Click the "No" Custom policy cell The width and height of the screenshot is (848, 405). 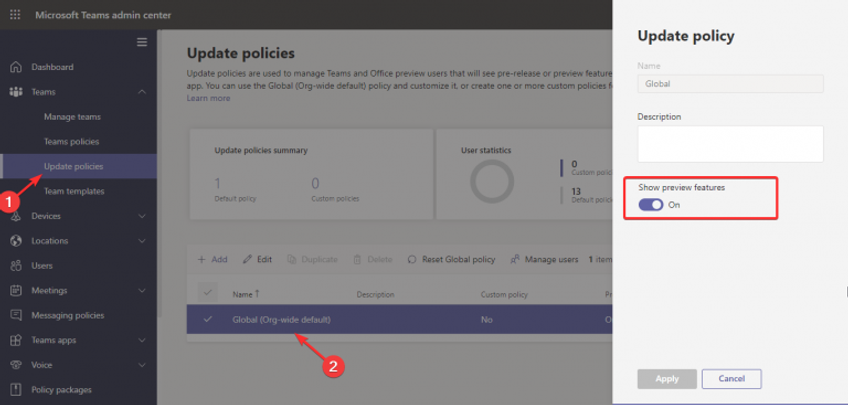pyautogui.click(x=487, y=320)
